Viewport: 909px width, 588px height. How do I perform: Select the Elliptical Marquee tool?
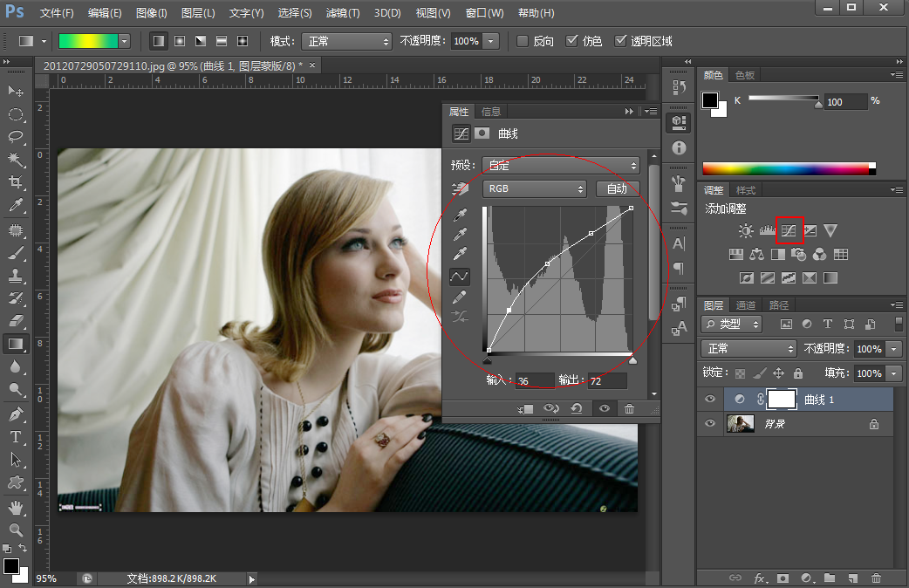click(16, 114)
